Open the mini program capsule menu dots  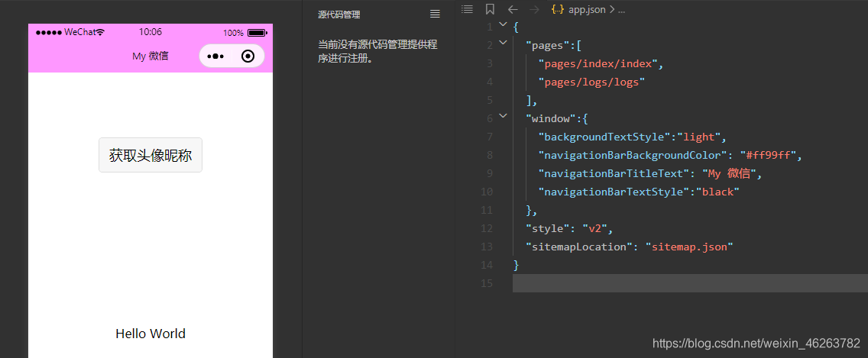pos(215,56)
